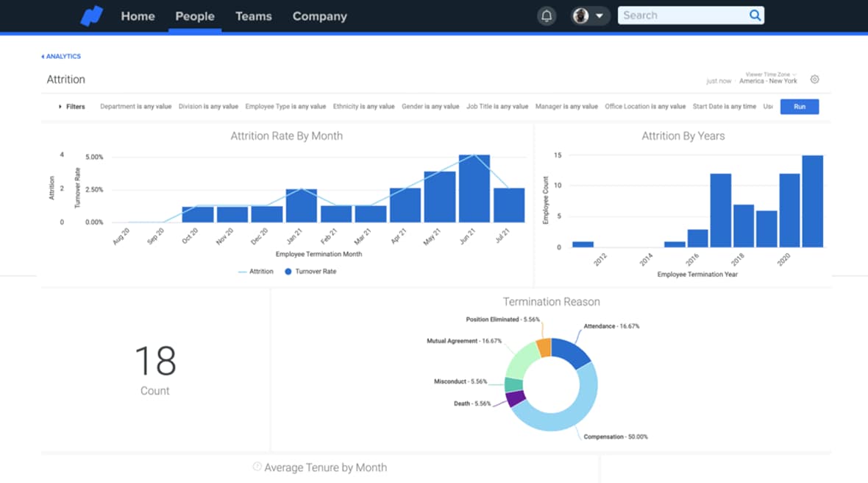Open the Company tab
This screenshot has height=483, width=868.
(319, 16)
